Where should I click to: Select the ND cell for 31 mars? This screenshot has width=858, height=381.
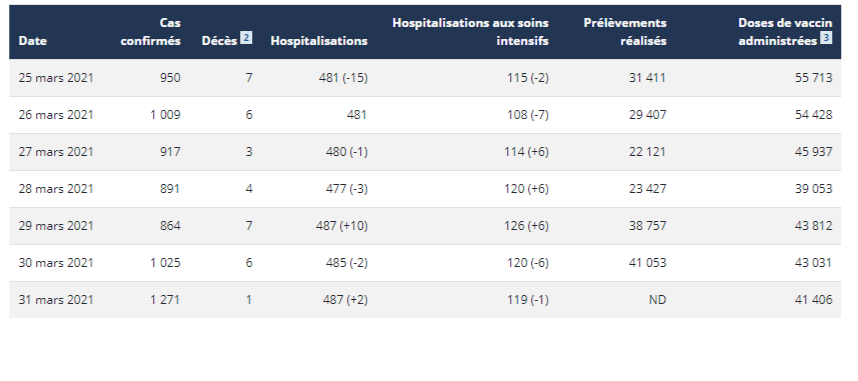(658, 300)
